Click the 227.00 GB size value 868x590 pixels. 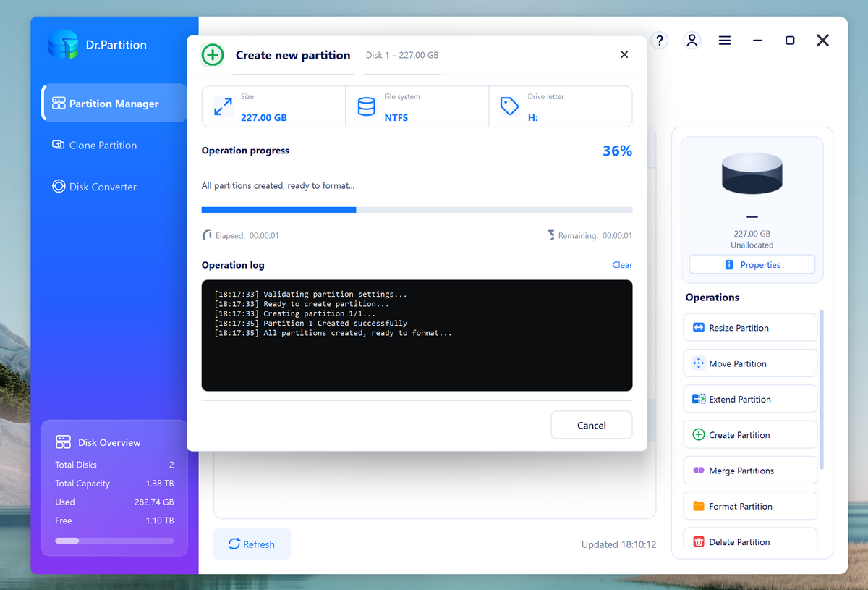coord(264,117)
